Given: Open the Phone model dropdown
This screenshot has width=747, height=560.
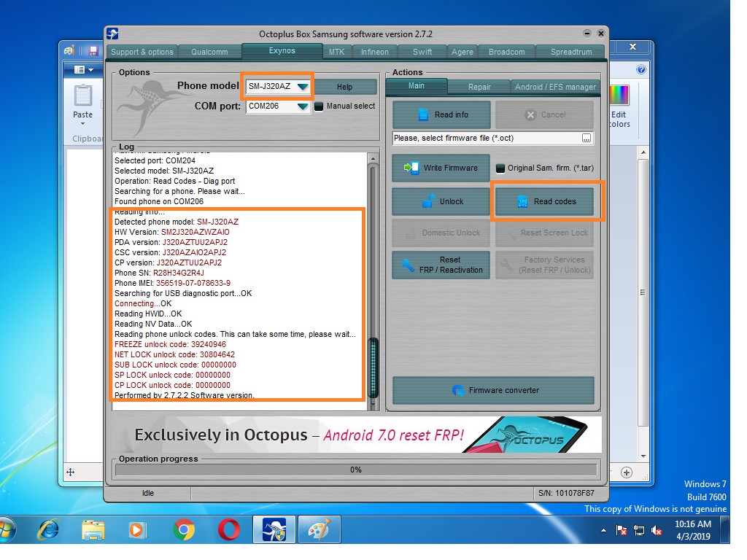Looking at the screenshot, I should click(x=303, y=87).
